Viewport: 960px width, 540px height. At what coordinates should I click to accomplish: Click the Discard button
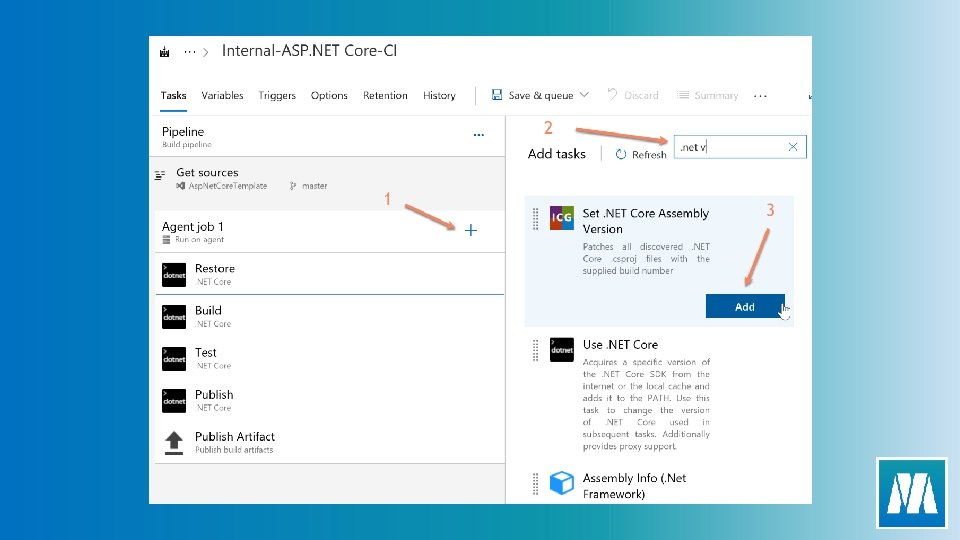point(632,95)
